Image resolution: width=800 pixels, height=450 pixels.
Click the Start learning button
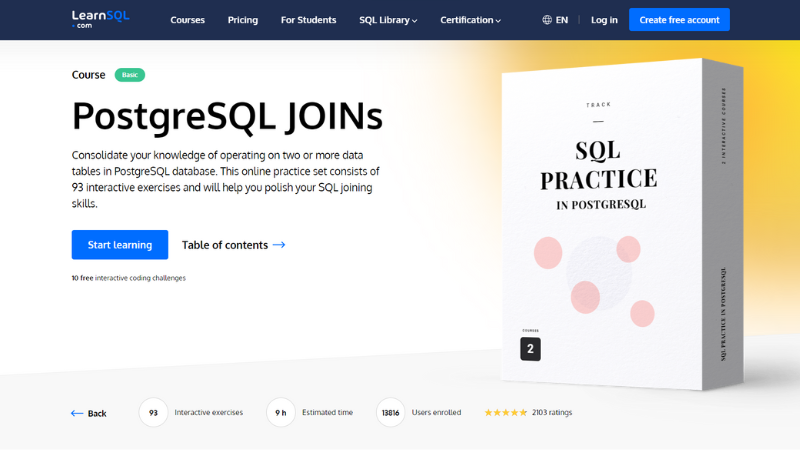pos(120,245)
